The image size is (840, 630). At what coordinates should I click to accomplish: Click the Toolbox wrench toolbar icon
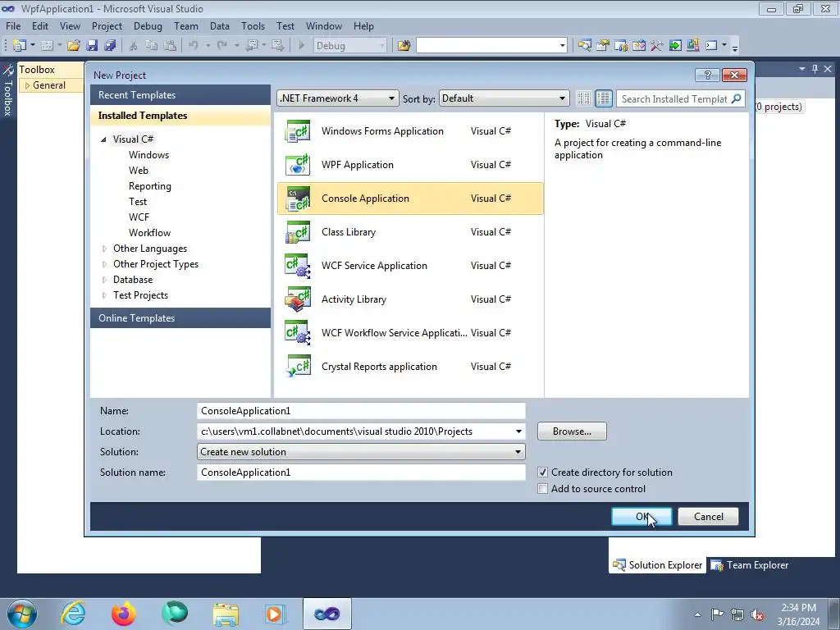(657, 46)
